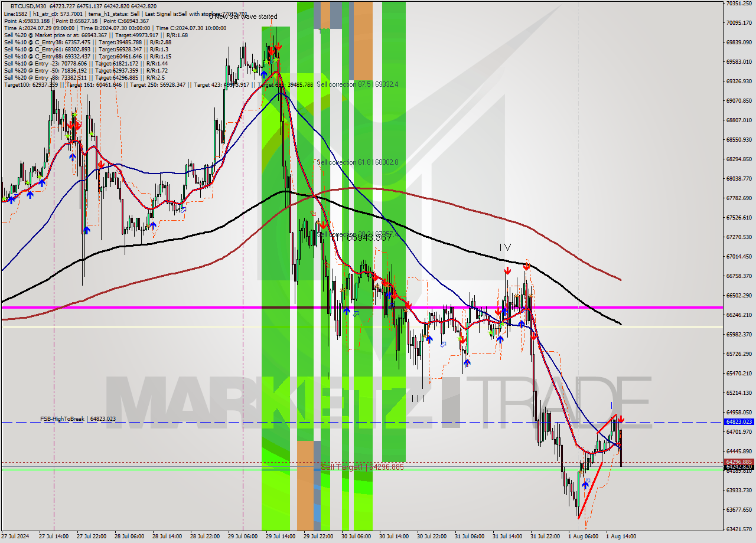756x543 pixels.
Task: Click the 66502.290 price axis label
Action: pyautogui.click(x=739, y=295)
